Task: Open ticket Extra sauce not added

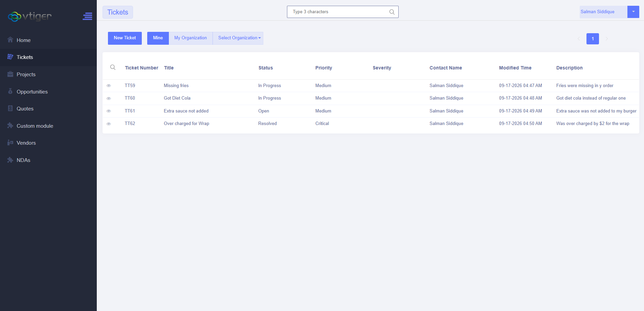Action: [x=186, y=111]
